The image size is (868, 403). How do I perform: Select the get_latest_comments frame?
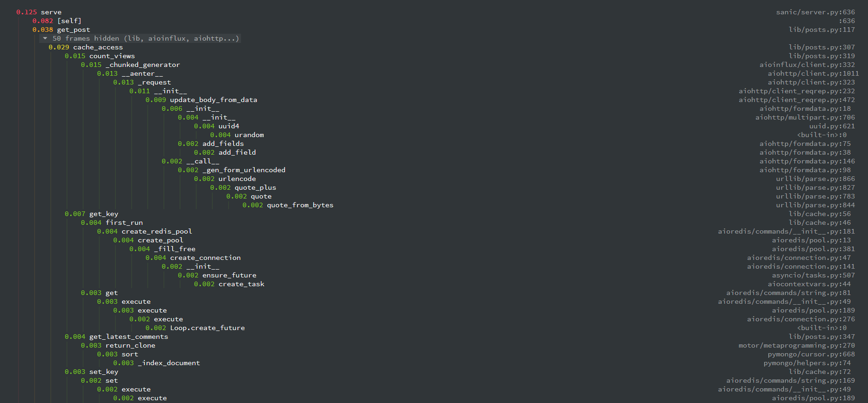[128, 337]
